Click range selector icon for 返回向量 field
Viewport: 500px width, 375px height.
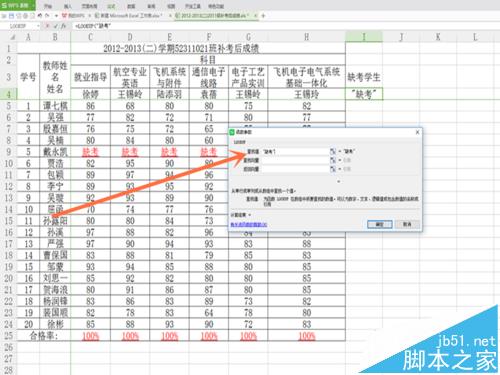point(333,169)
